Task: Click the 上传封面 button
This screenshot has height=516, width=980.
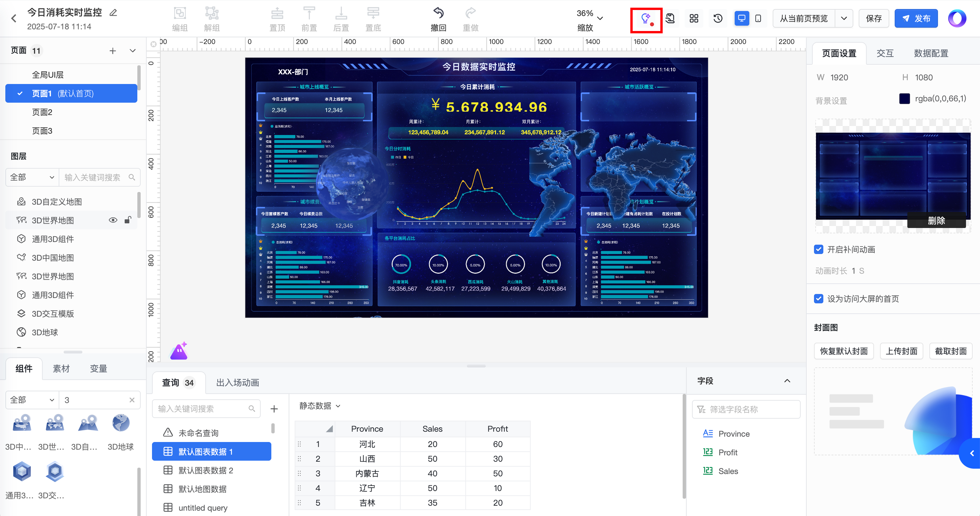Action: (x=901, y=351)
